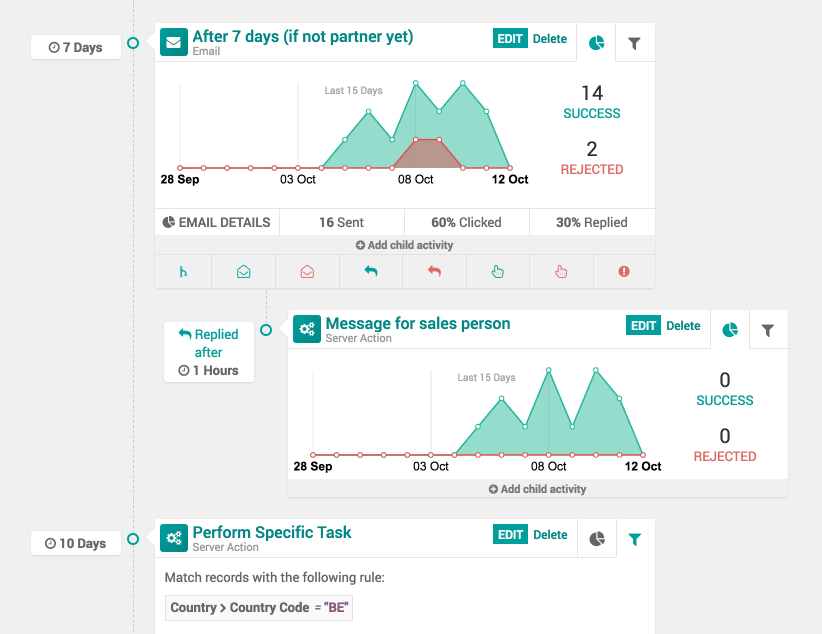Viewport: 822px width, 634px height.
Task: Open the mail-opened child trigger icon
Action: point(243,272)
